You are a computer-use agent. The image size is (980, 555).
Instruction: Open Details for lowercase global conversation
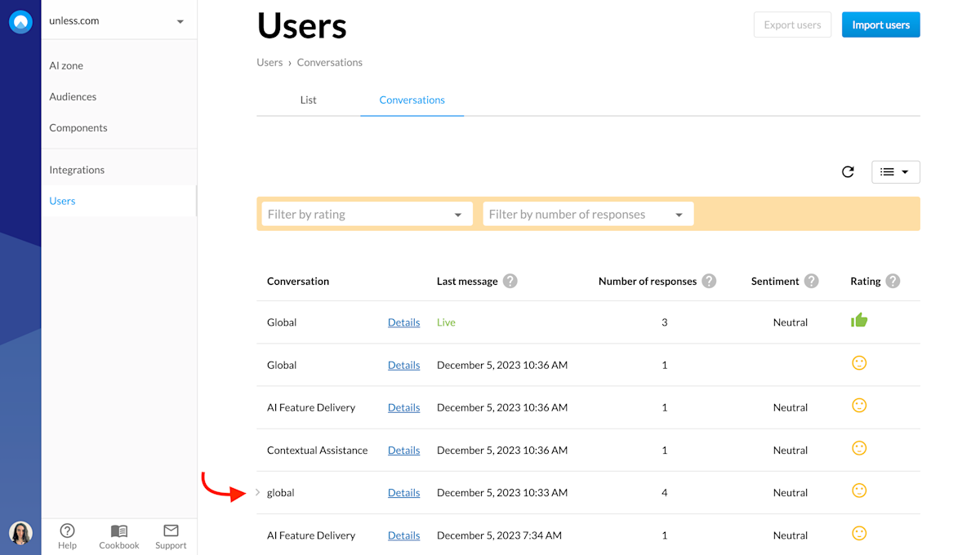pyautogui.click(x=403, y=492)
